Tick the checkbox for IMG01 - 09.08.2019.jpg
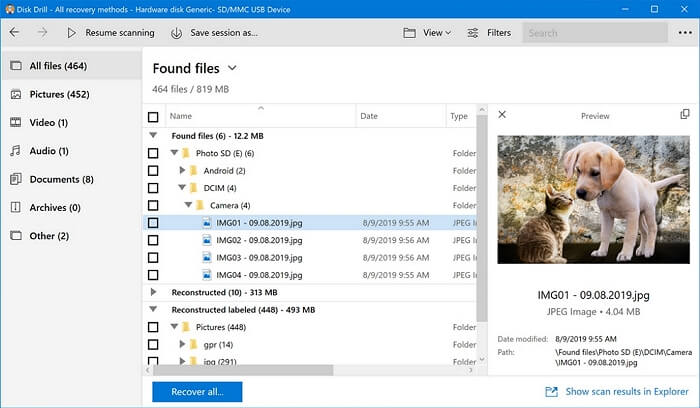700x408 pixels. click(x=153, y=223)
